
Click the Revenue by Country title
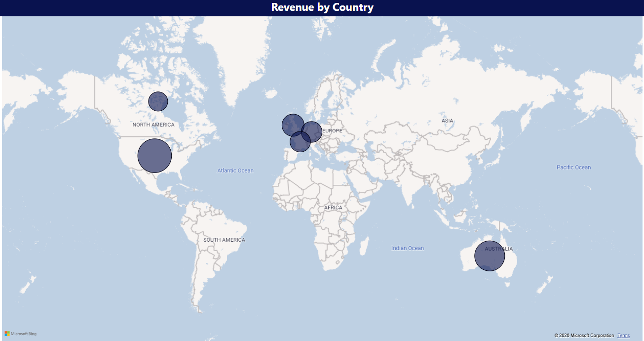322,7
